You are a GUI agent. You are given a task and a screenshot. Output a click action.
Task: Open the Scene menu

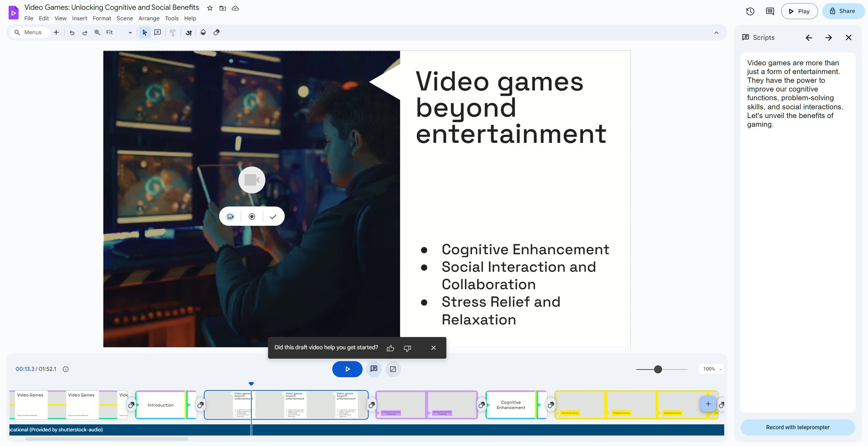[x=124, y=18]
